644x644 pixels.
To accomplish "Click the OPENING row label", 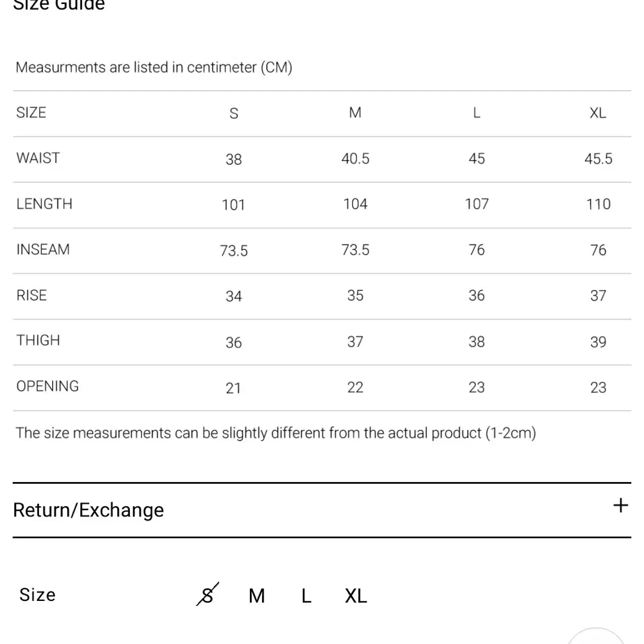I will point(47,386).
